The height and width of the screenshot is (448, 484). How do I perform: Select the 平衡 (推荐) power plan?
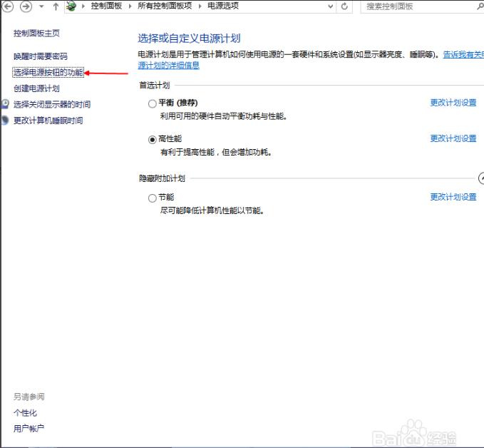[152, 103]
